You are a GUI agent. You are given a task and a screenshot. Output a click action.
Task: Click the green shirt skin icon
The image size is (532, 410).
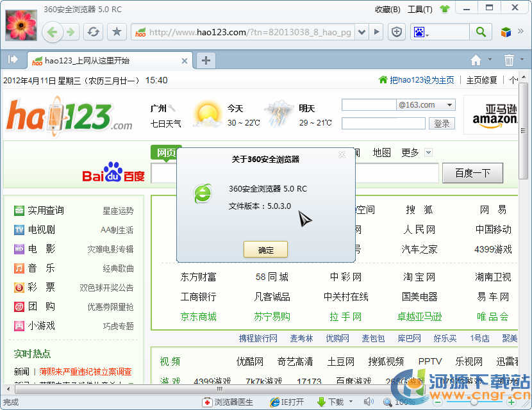coord(444,9)
